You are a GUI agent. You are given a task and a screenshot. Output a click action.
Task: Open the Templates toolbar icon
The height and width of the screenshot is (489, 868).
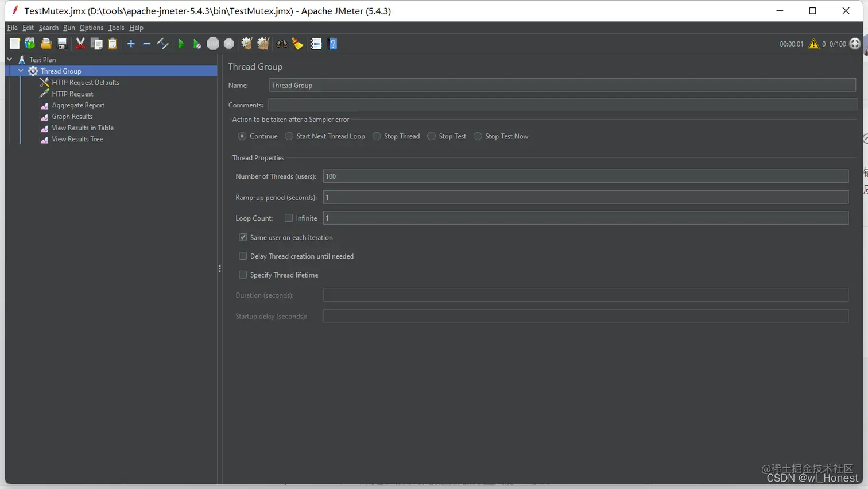[30, 44]
